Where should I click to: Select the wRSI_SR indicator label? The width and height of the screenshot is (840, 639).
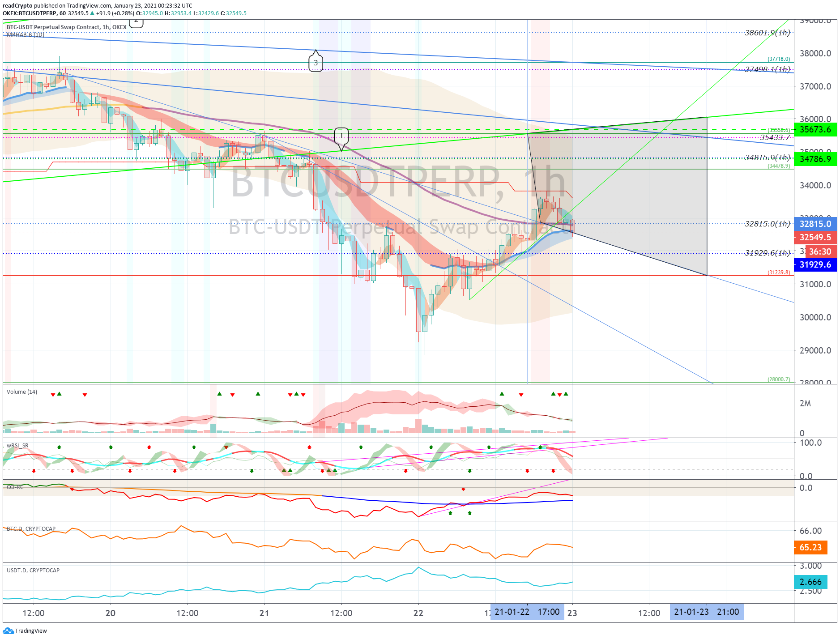pyautogui.click(x=17, y=446)
